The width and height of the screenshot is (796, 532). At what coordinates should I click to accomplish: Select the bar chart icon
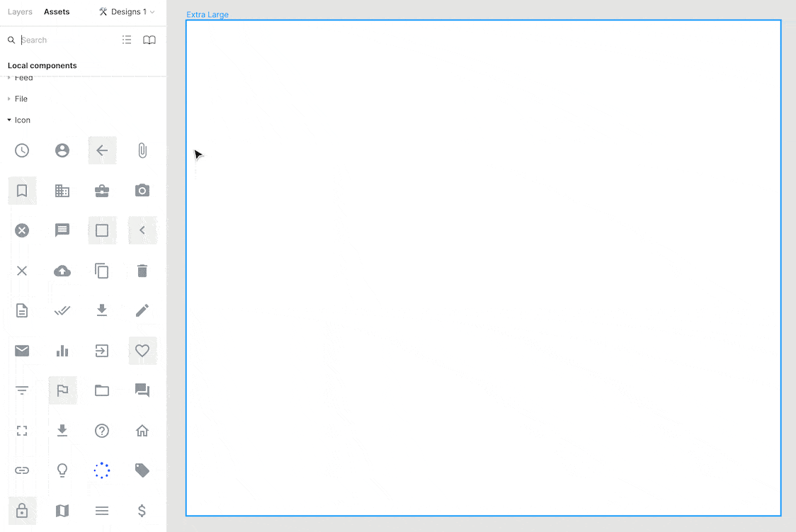(x=62, y=350)
